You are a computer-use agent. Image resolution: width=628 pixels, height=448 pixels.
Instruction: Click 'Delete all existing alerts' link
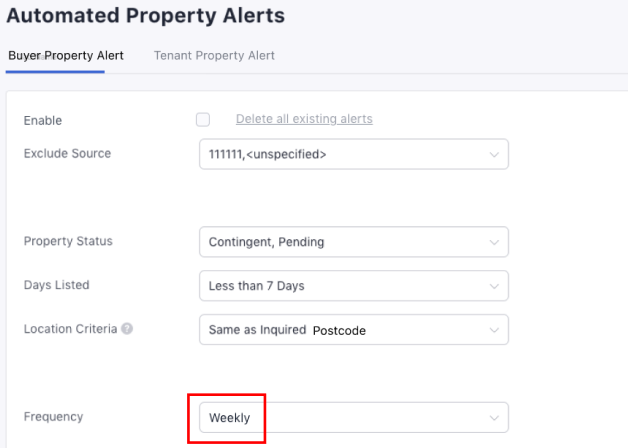point(304,119)
